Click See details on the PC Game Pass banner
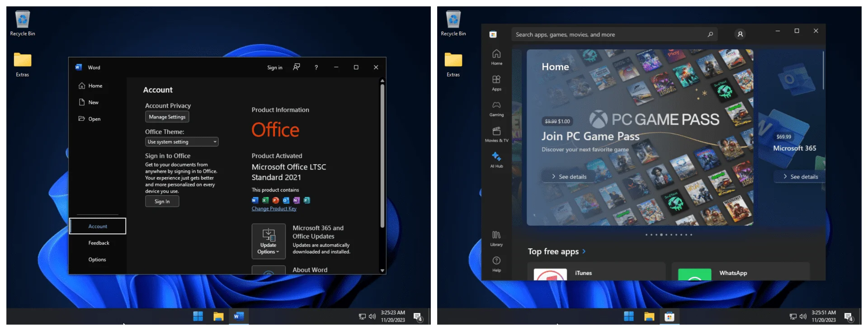 (x=569, y=177)
